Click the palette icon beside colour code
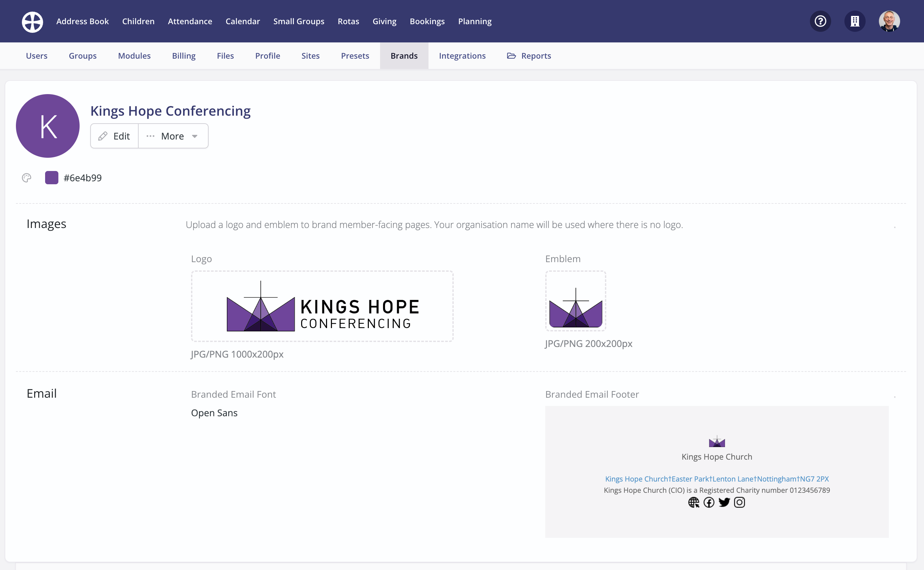924x570 pixels. 27,178
